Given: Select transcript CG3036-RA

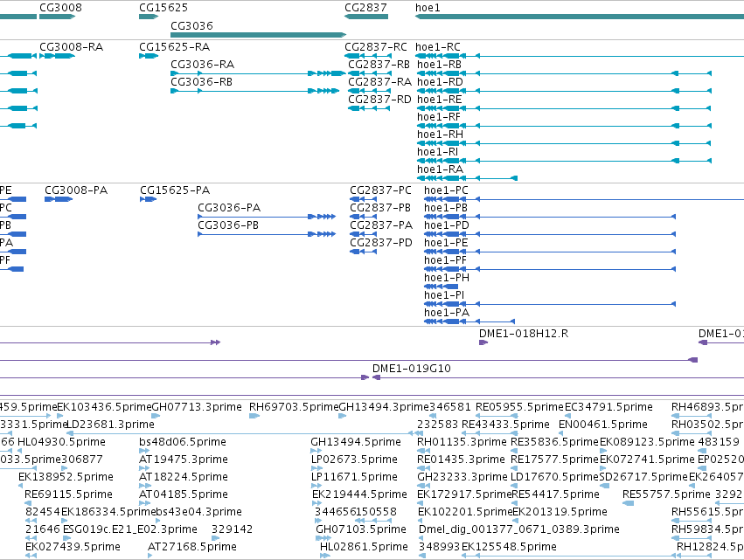Looking at the screenshot, I should (258, 73).
